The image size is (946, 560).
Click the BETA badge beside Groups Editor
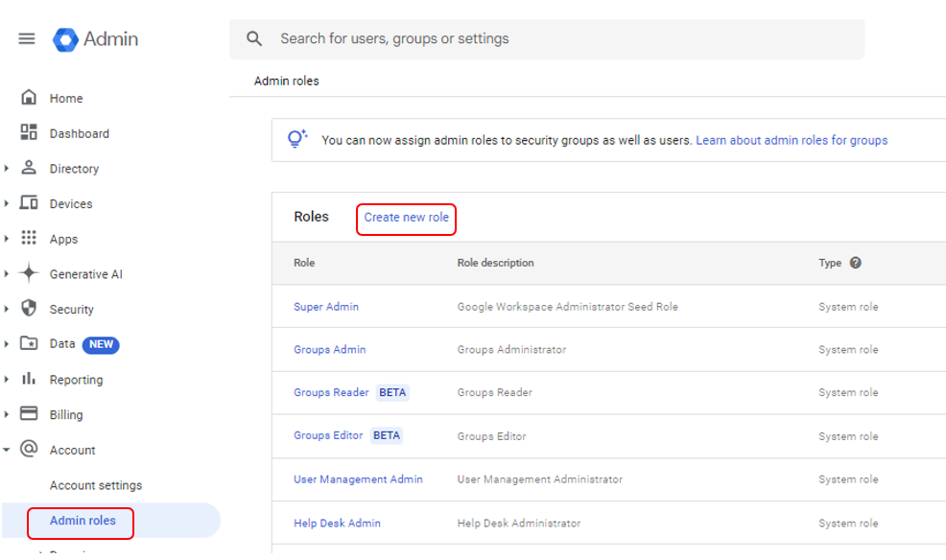click(386, 435)
